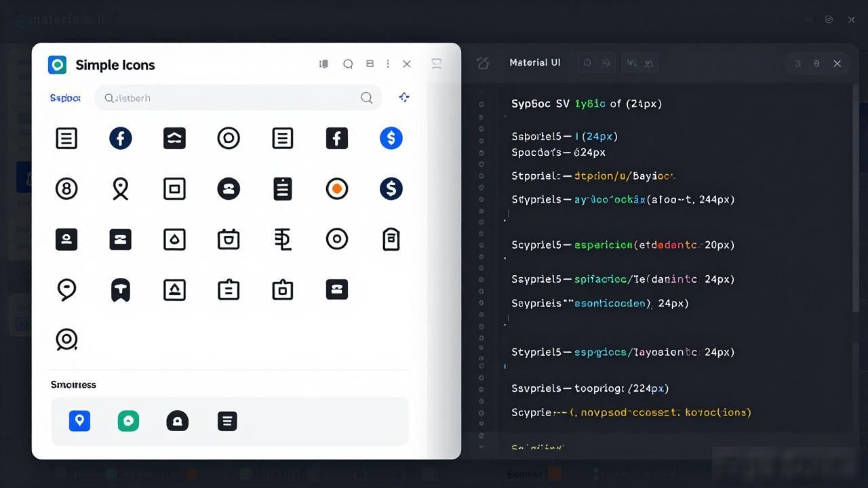Close the background window at top right

coord(852,20)
